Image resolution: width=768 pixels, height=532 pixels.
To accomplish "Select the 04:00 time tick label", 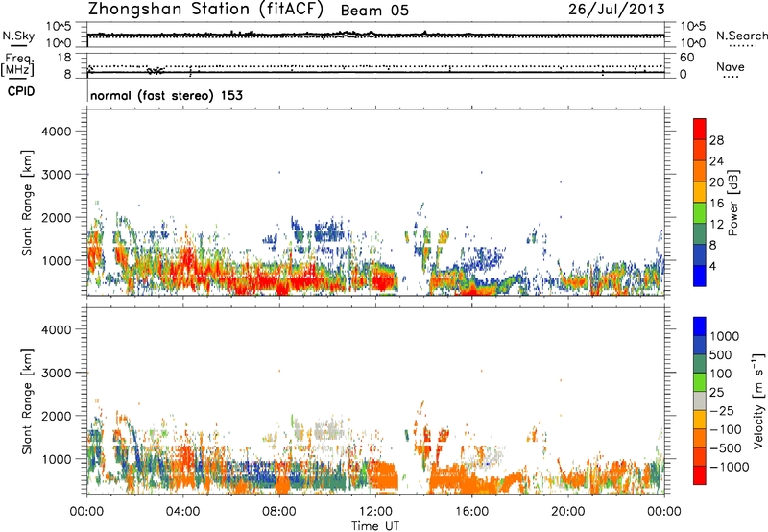I will (x=182, y=512).
